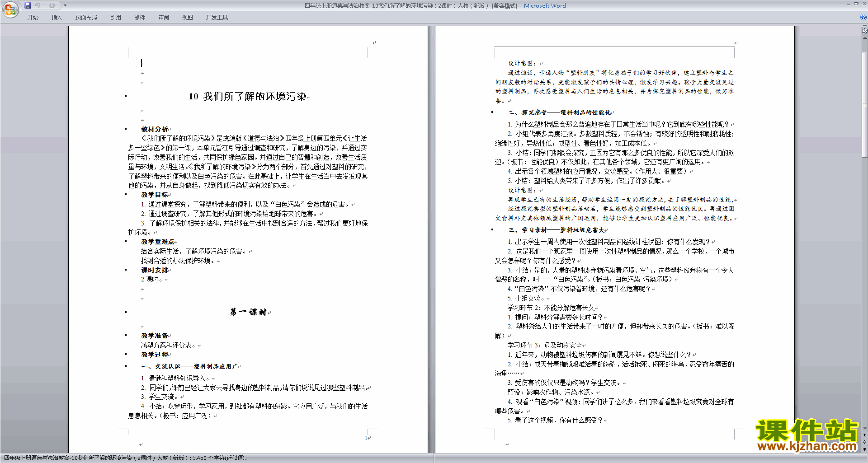Click the blue Help question-mark icon
This screenshot has width=868, height=463.
point(863,17)
